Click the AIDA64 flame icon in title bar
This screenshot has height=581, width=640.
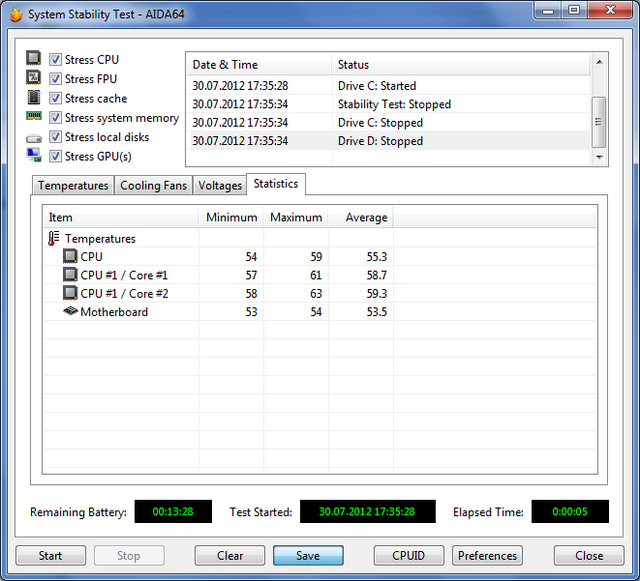(15, 14)
